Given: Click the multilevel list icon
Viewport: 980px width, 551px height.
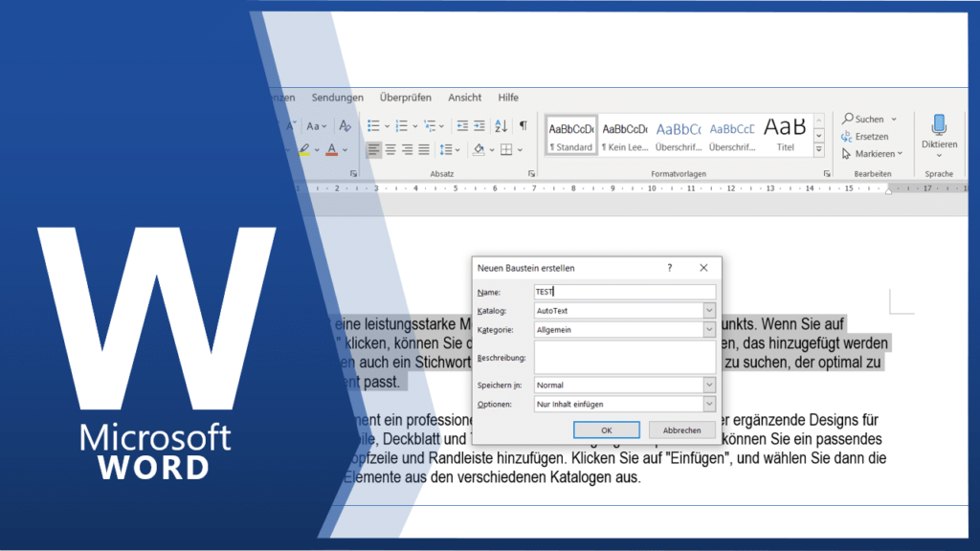Looking at the screenshot, I should pos(430,126).
